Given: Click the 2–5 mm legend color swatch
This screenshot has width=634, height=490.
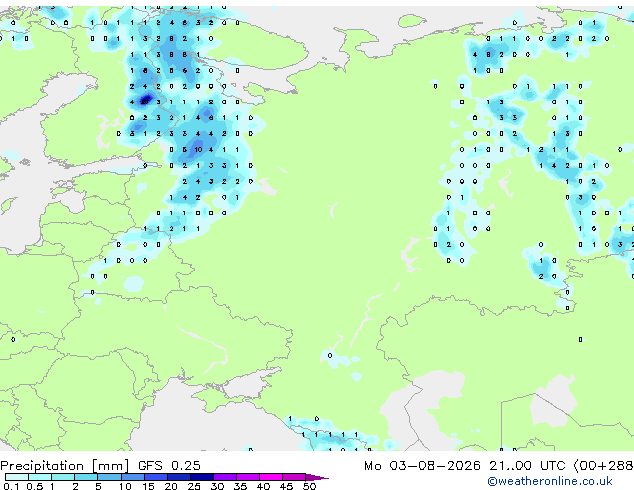Looking at the screenshot, I should pyautogui.click(x=86, y=477).
